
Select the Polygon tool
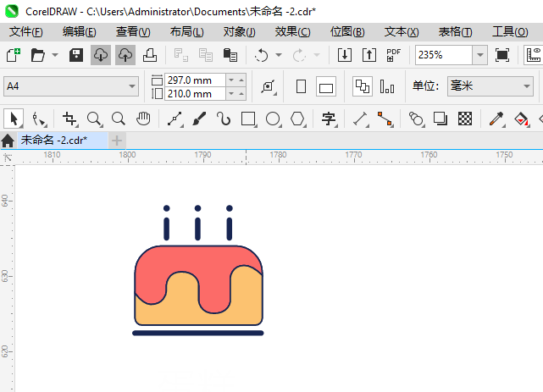point(297,119)
